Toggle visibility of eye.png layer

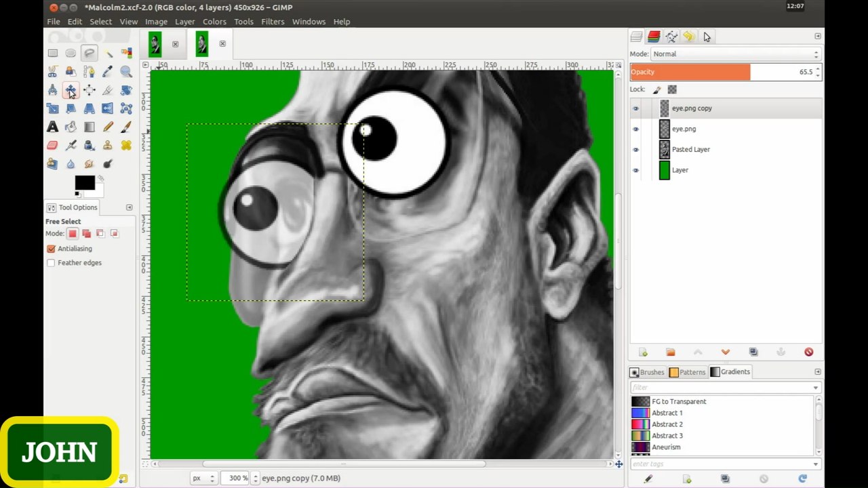tap(635, 129)
